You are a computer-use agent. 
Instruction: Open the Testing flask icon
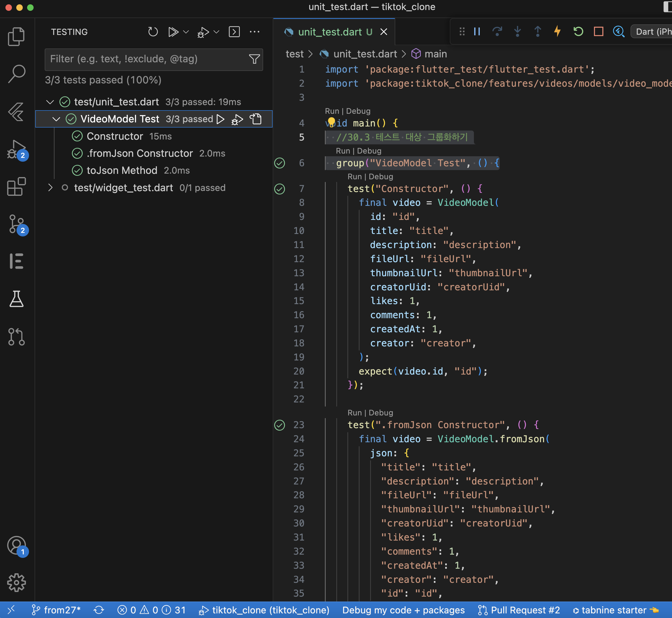[x=16, y=299]
